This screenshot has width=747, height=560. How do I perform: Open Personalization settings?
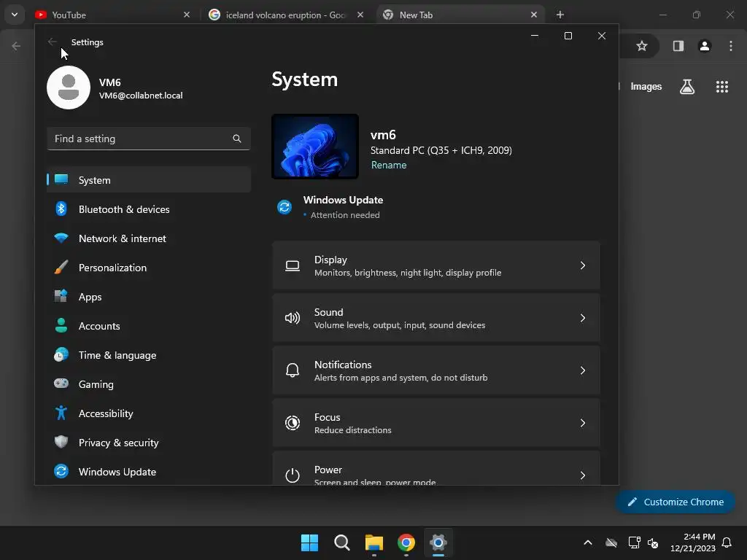(x=149, y=267)
